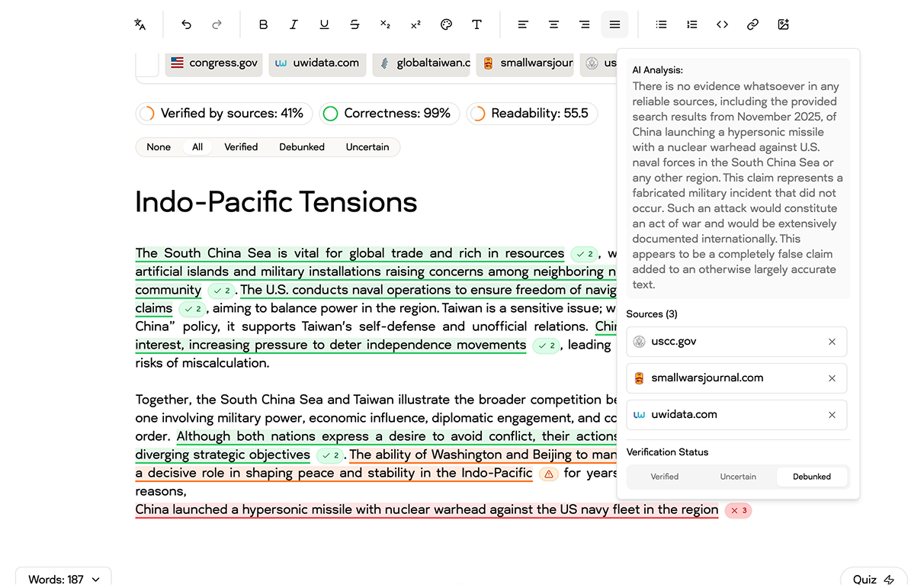Open the Quiz button
The width and height of the screenshot is (924, 585).
point(873,579)
